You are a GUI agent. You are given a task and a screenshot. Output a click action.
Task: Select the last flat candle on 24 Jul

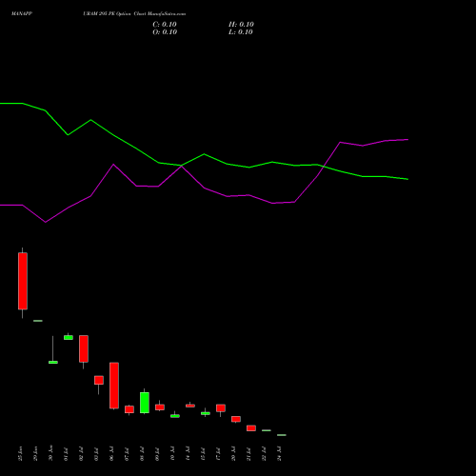point(282,435)
